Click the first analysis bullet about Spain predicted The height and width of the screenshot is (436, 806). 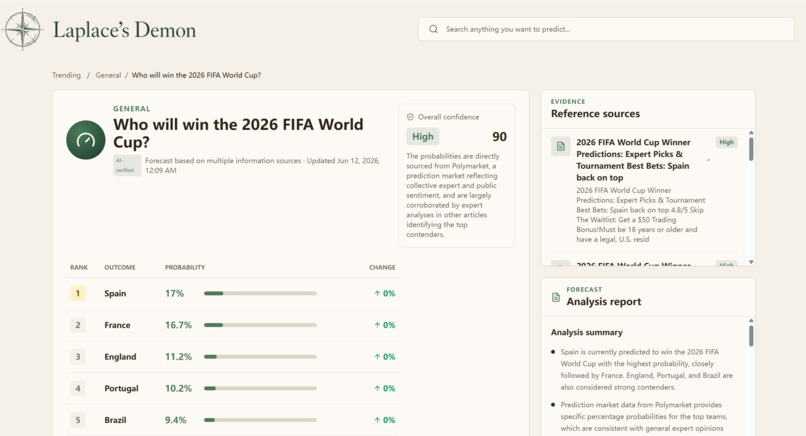tap(647, 370)
